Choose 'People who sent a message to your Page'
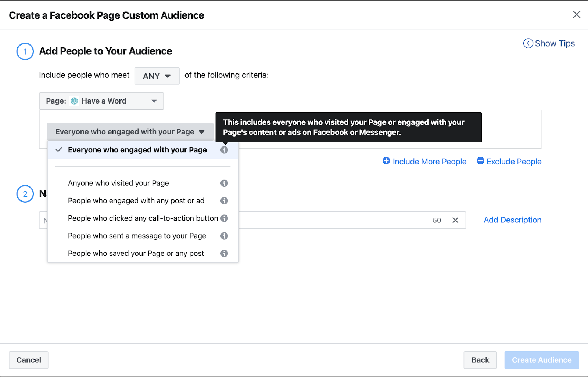Image resolution: width=588 pixels, height=377 pixels. [137, 236]
